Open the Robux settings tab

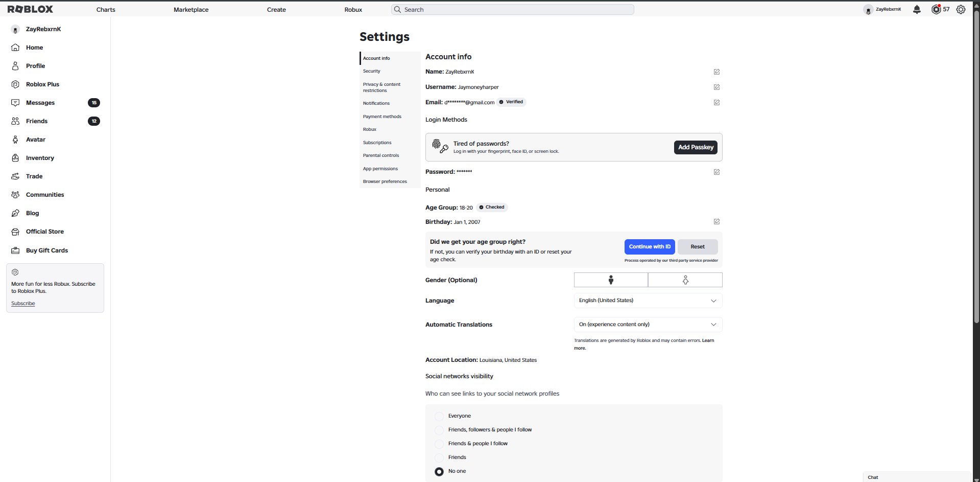click(390, 129)
